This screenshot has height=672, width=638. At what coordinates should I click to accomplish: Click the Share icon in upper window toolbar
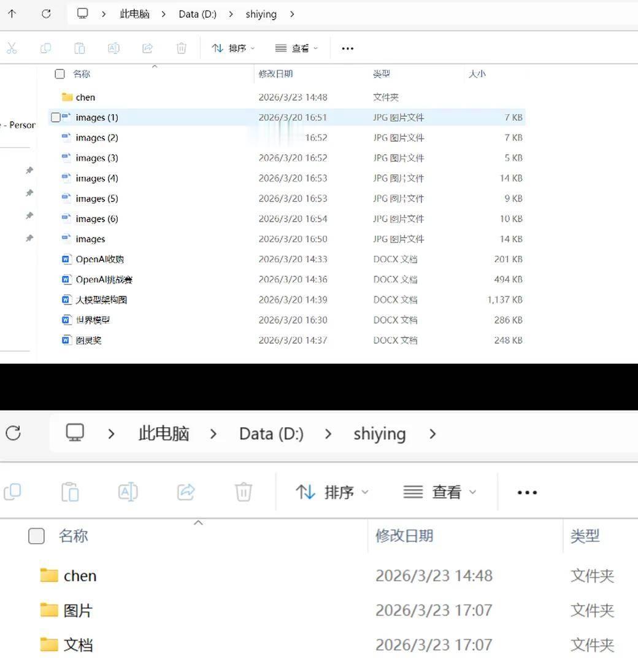point(147,48)
